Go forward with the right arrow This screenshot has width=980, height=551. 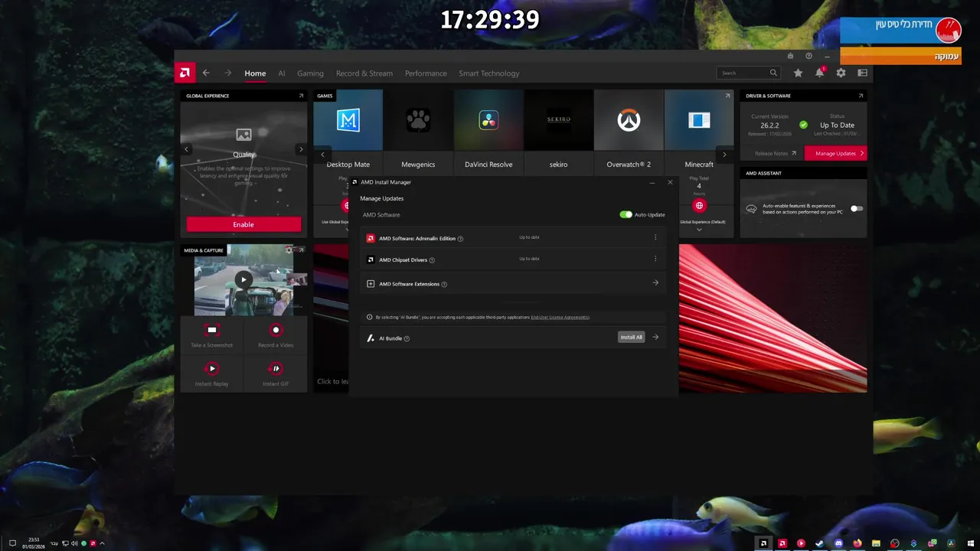(227, 73)
